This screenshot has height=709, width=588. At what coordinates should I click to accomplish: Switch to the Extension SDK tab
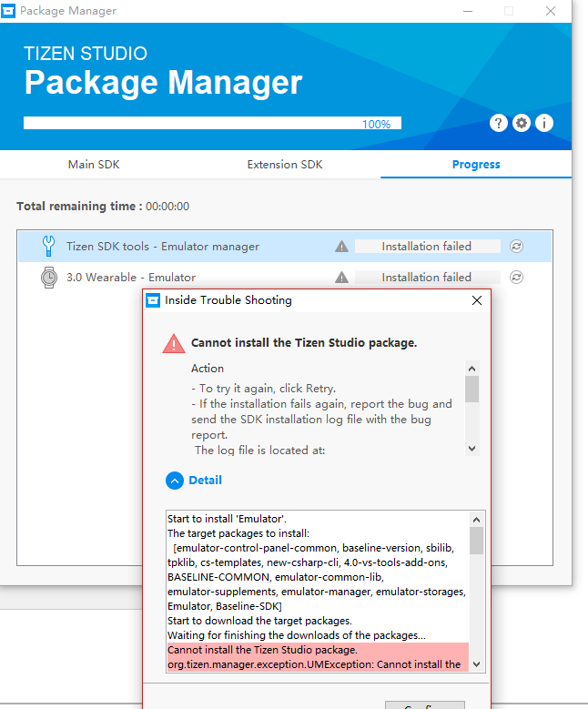pos(285,165)
